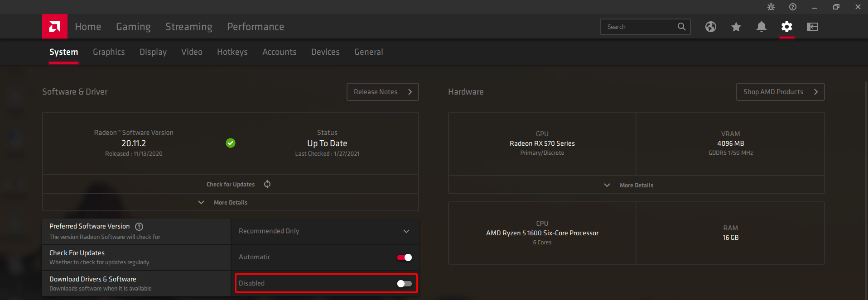This screenshot has width=868, height=300.
Task: Click the Up To Date status text
Action: pyautogui.click(x=327, y=143)
